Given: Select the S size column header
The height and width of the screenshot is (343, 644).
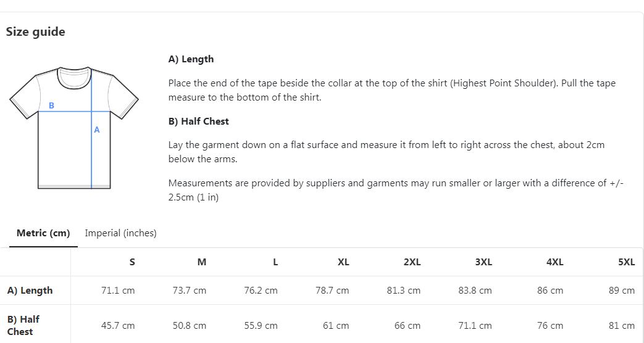Looking at the screenshot, I should [132, 262].
